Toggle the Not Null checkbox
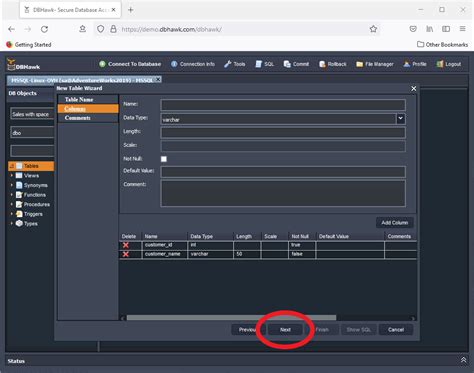The width and height of the screenshot is (474, 373). [164, 159]
